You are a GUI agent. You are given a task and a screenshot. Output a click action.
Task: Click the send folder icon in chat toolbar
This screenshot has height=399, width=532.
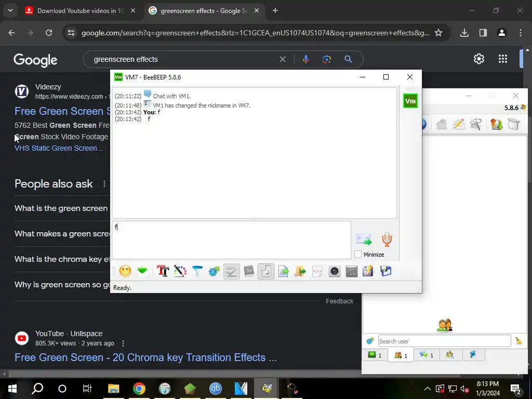pyautogui.click(x=300, y=271)
